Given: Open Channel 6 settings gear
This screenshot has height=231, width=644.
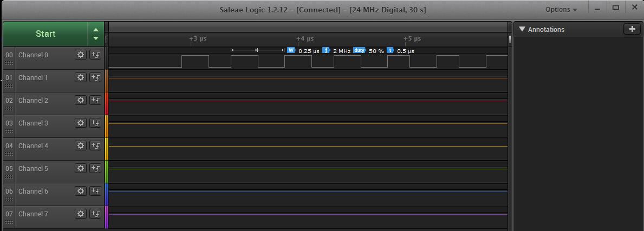Looking at the screenshot, I should 81,191.
